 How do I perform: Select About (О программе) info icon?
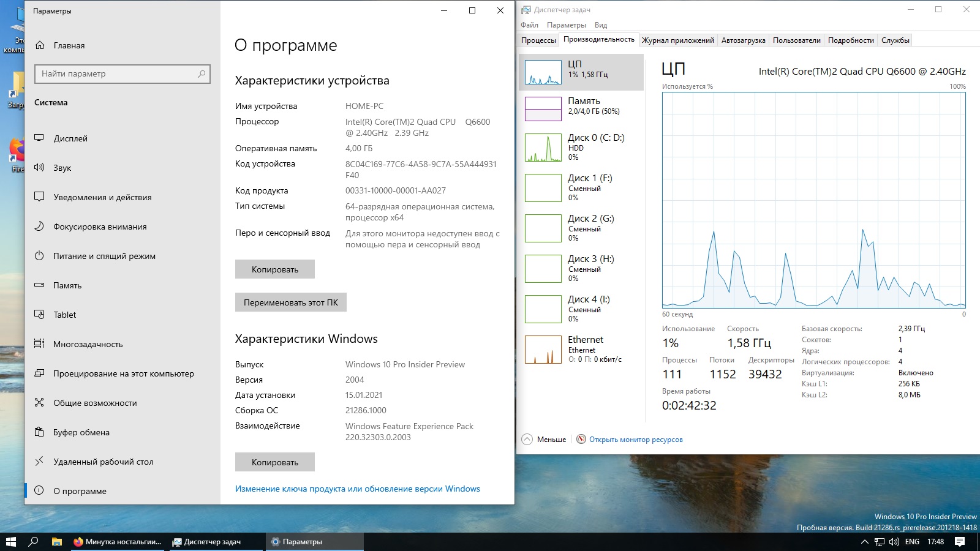click(39, 491)
